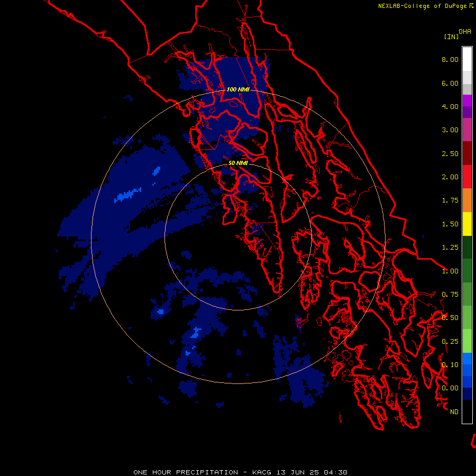This screenshot has width=476, height=476.
Task: Click the 0.50 legend value
Action: coord(450,318)
